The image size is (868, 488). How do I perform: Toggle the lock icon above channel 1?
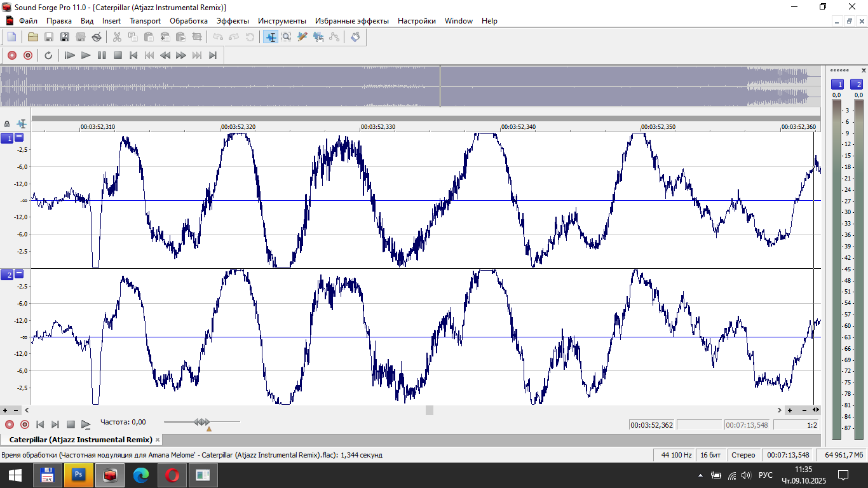[7, 124]
